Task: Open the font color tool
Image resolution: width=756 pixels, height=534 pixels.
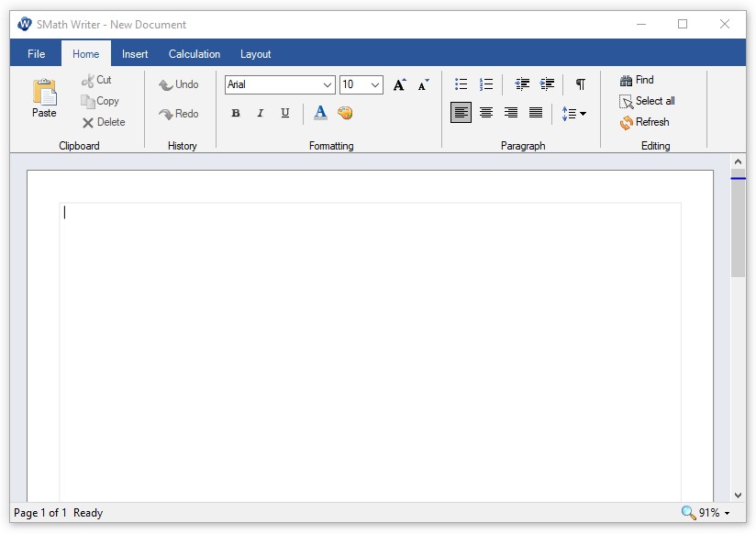Action: pyautogui.click(x=320, y=113)
